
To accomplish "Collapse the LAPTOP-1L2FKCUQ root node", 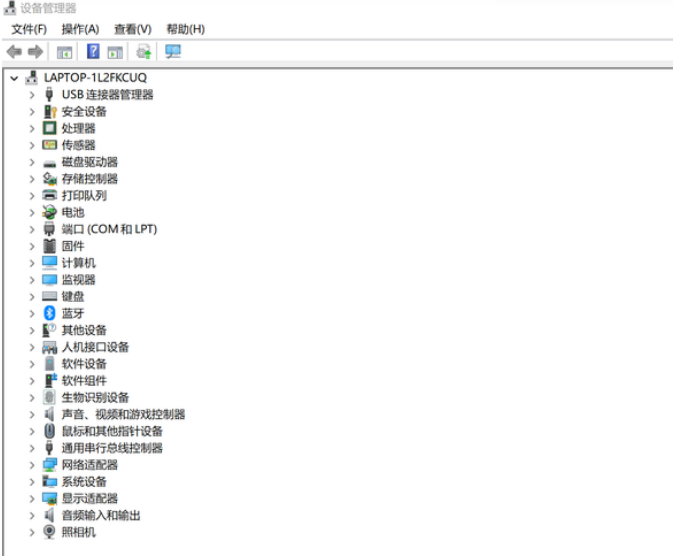I will pos(14,78).
